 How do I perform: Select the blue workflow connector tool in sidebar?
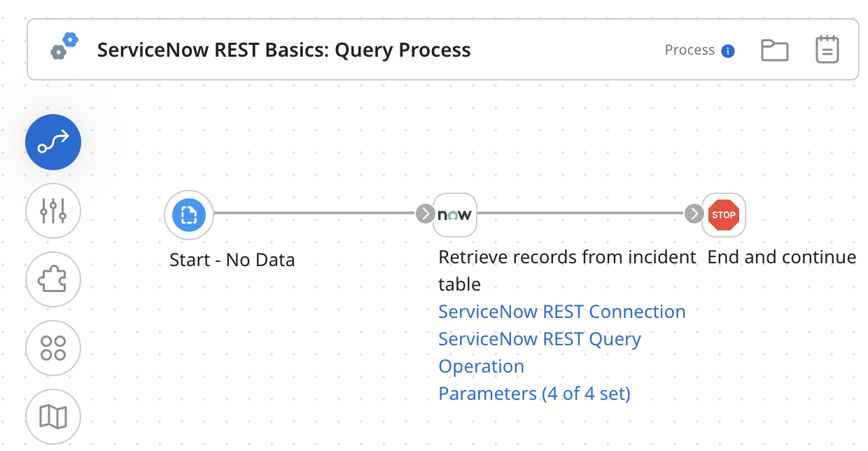pyautogui.click(x=52, y=142)
